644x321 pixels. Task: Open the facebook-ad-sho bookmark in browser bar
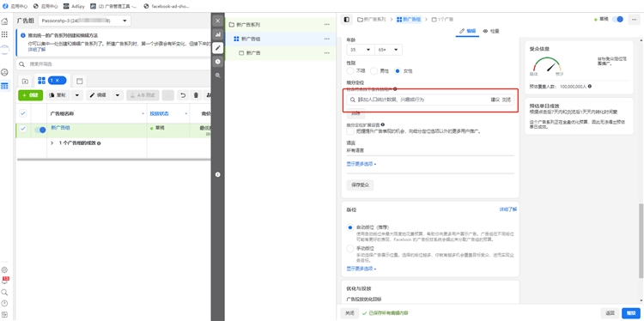[167, 6]
